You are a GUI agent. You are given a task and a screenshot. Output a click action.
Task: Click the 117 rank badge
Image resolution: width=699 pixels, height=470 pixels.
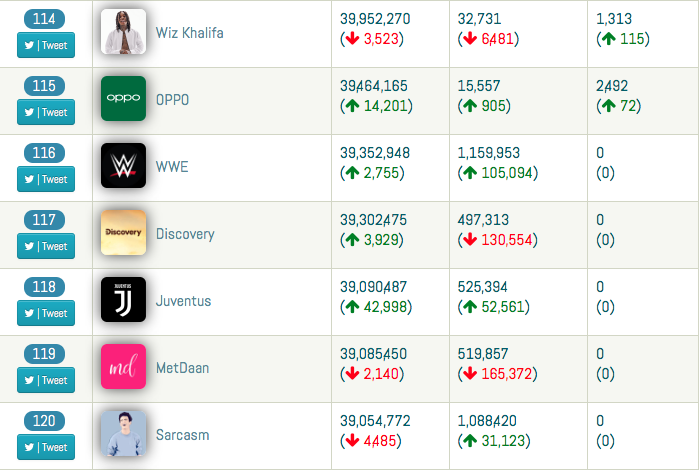coord(44,220)
